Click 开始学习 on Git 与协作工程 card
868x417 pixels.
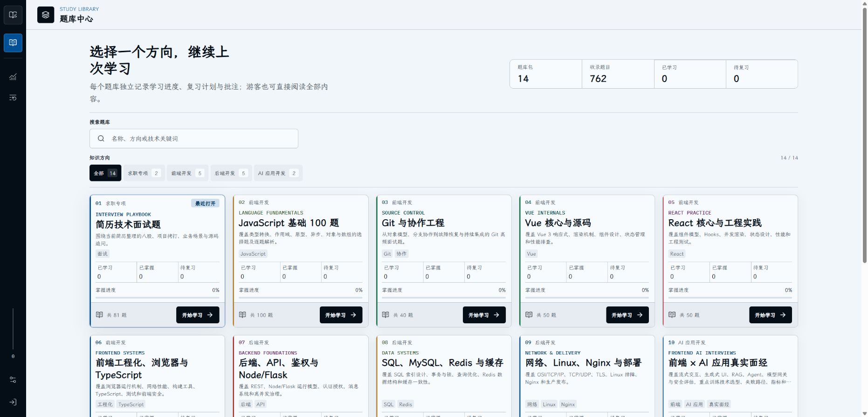(484, 315)
